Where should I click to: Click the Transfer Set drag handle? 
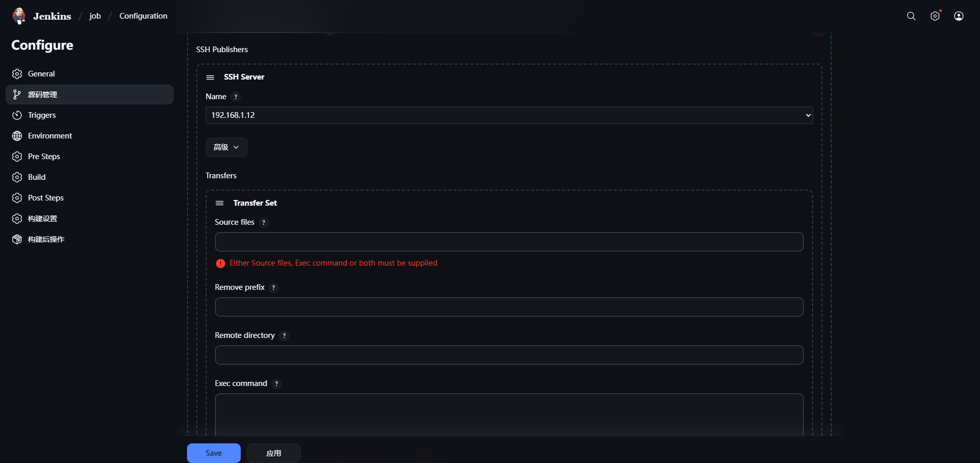(220, 203)
